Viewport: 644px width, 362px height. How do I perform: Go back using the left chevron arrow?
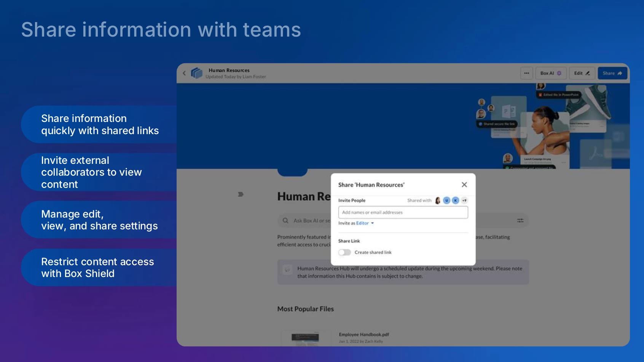click(184, 73)
